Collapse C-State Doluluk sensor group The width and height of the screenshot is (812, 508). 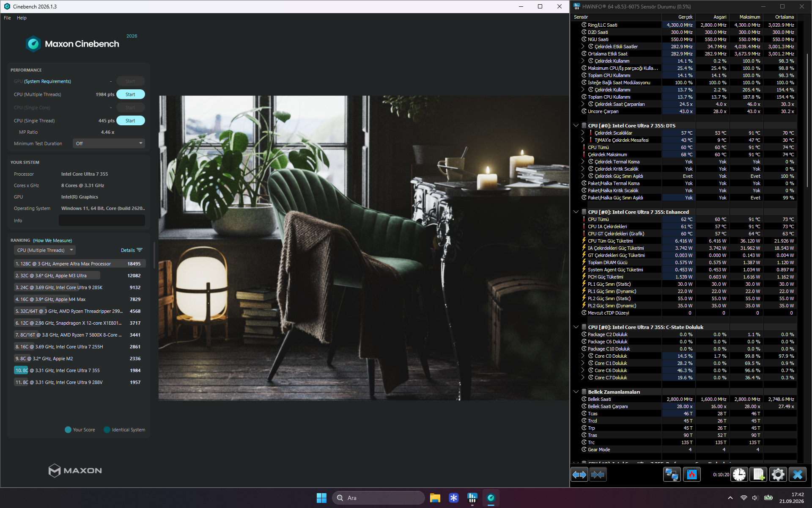point(576,327)
